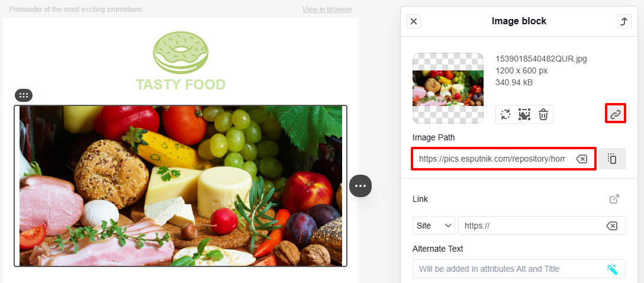Viewport: 644px width, 283px height.
Task: Click the copy button beside Image Path
Action: [612, 159]
